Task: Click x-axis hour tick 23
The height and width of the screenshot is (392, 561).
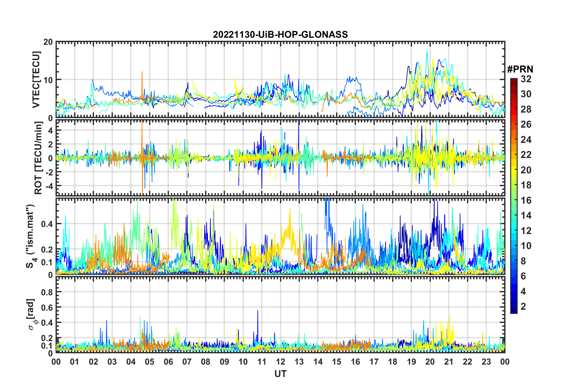Action: pos(486,362)
